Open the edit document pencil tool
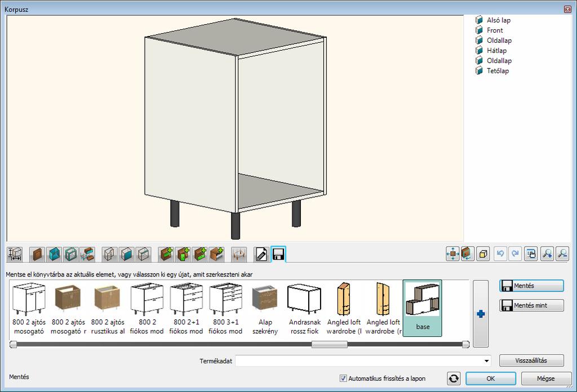Screen dimensions: 577x392 click(x=261, y=254)
